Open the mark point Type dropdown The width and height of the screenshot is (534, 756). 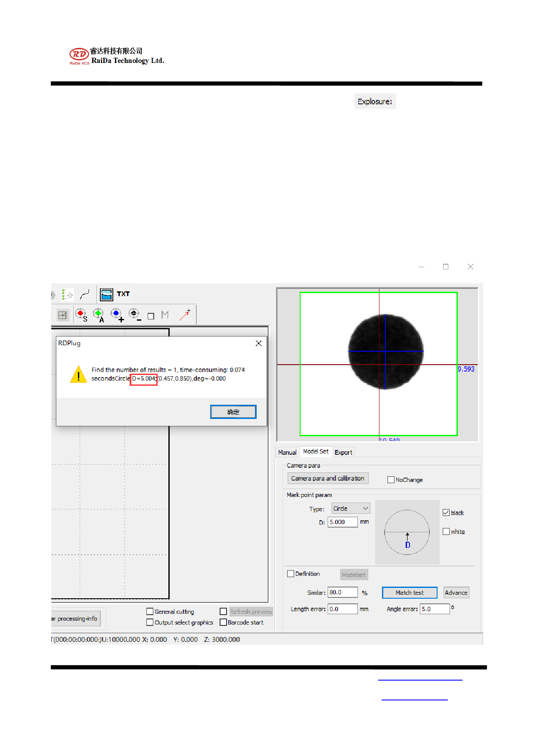tap(351, 509)
